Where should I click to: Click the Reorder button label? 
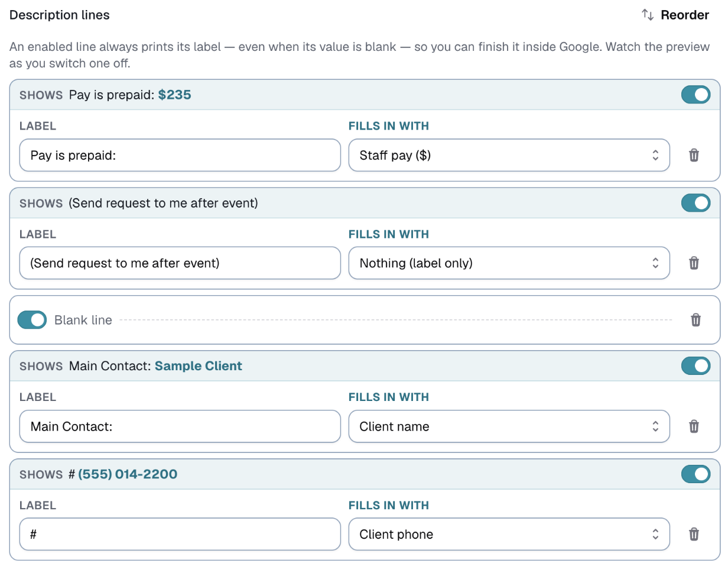pos(685,15)
